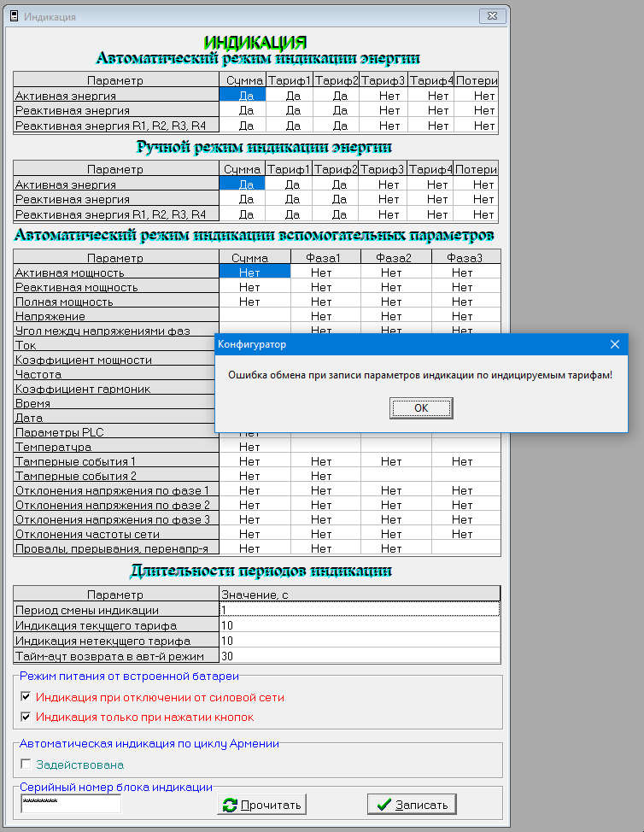The height and width of the screenshot is (832, 644).
Task: Click the Время row label
Action: [x=114, y=402]
